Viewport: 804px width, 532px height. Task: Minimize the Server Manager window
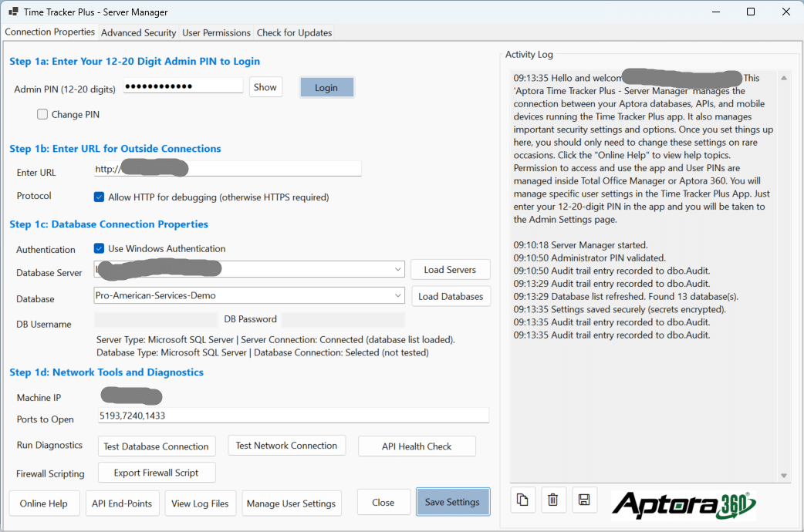tap(716, 12)
